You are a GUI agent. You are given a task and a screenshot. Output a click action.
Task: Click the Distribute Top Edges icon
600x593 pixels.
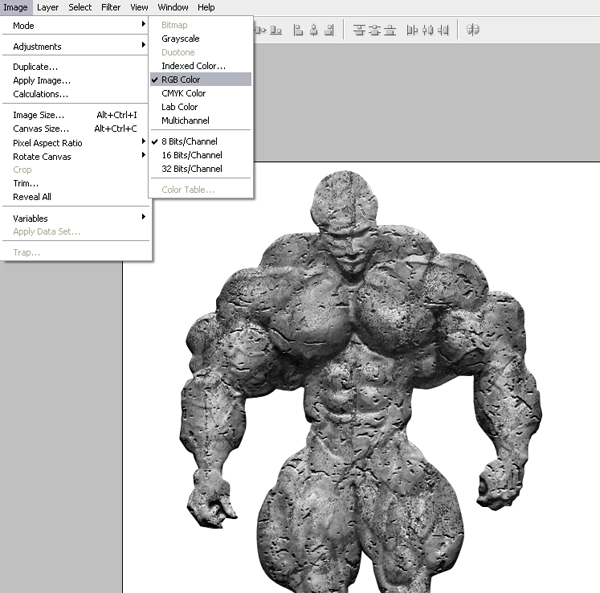click(x=359, y=30)
